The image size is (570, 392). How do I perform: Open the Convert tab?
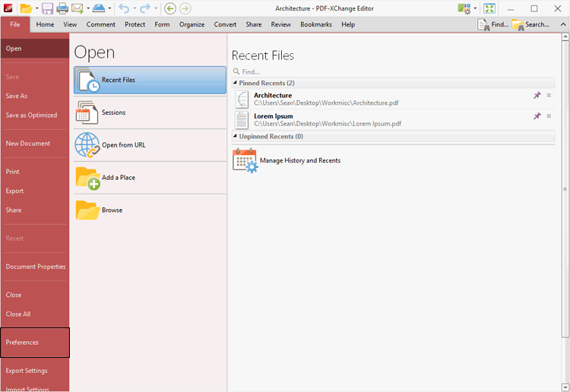[225, 24]
